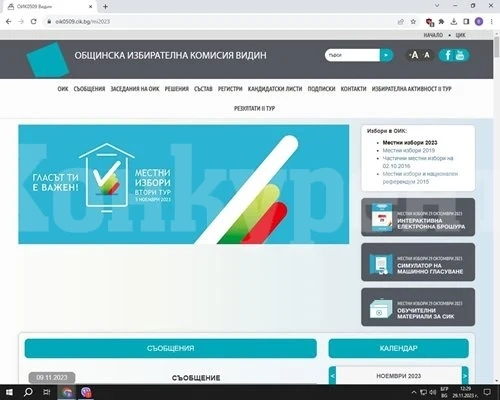Screen dimensions: 500x400
Task: Click the Местни избори втори тур banner
Action: point(184,184)
